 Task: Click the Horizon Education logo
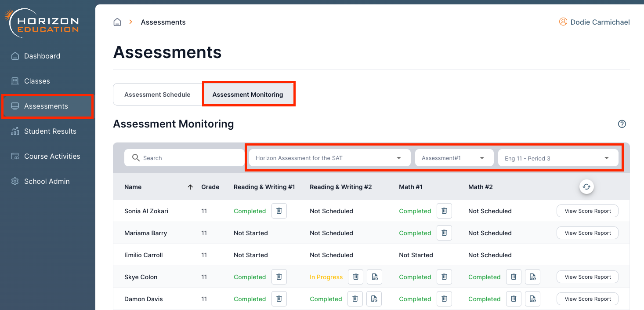click(42, 23)
